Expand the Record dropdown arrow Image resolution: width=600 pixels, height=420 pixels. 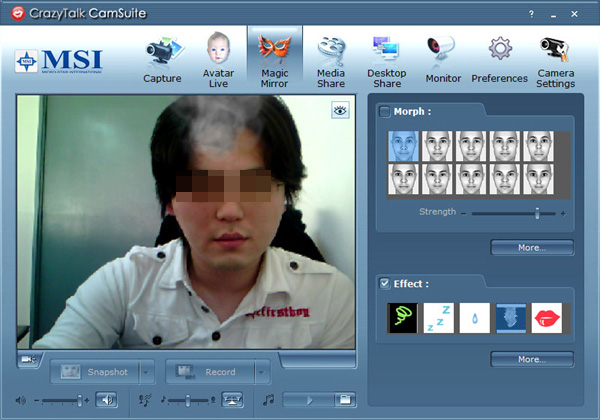pyautogui.click(x=263, y=372)
